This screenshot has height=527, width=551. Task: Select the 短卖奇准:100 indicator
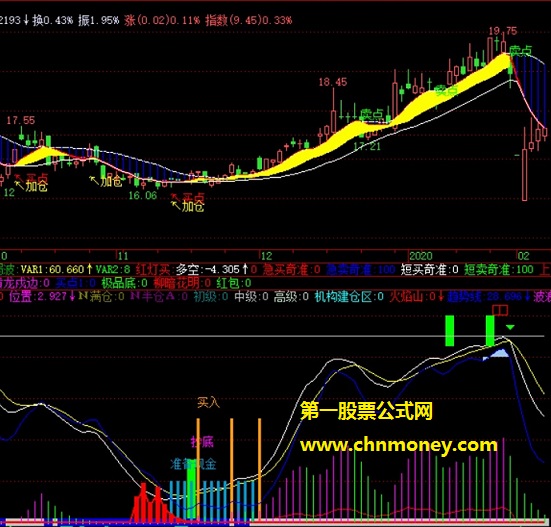499,269
